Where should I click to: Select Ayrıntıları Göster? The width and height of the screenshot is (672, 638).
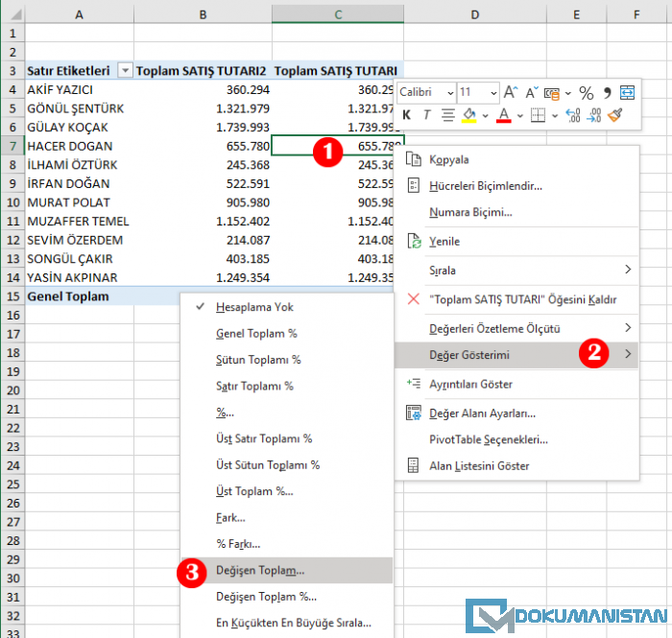470,384
